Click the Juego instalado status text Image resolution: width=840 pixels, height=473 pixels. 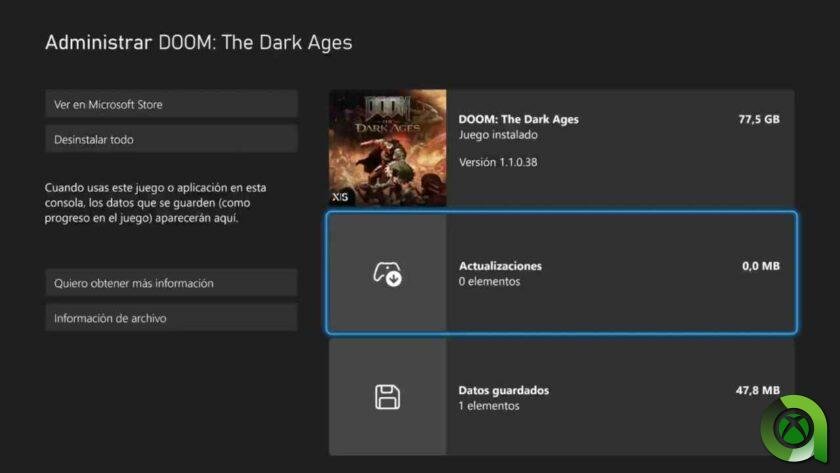point(498,134)
